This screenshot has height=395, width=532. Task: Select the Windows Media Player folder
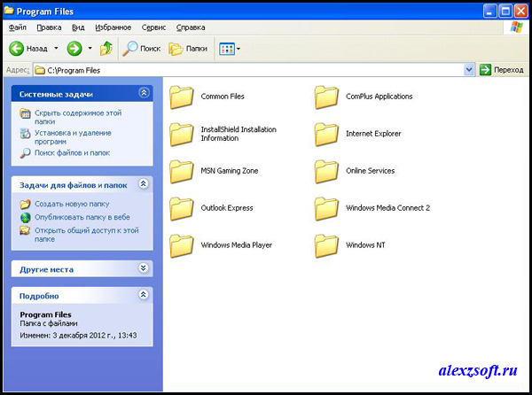(181, 244)
